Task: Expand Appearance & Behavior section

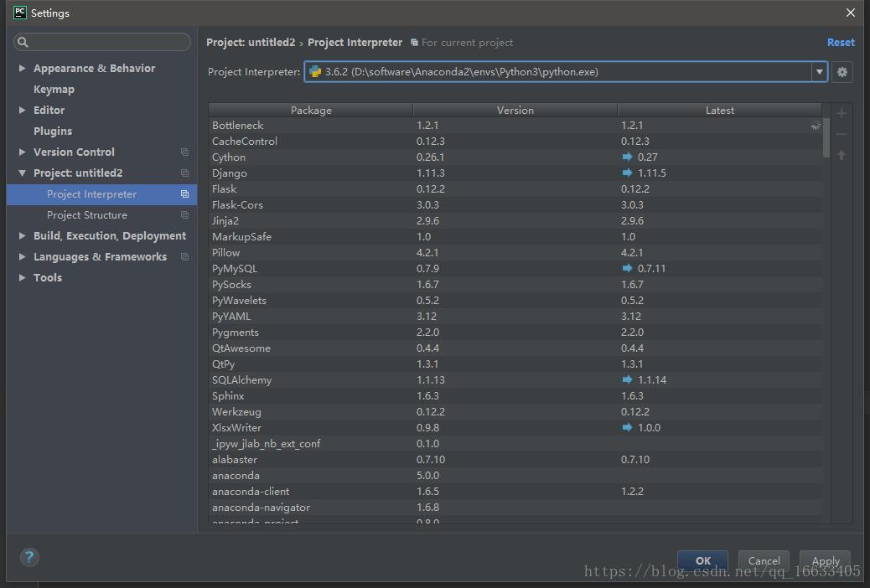Action: coord(22,68)
